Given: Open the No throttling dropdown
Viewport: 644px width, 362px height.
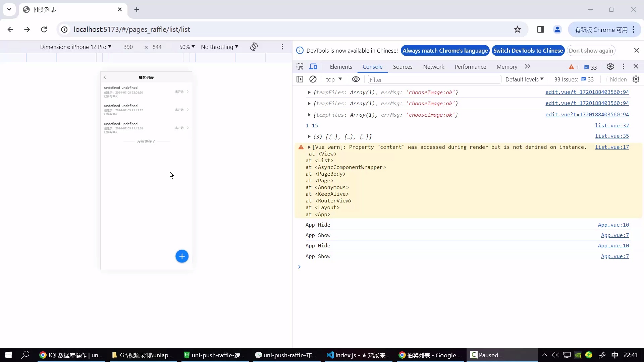Looking at the screenshot, I should coord(219,47).
